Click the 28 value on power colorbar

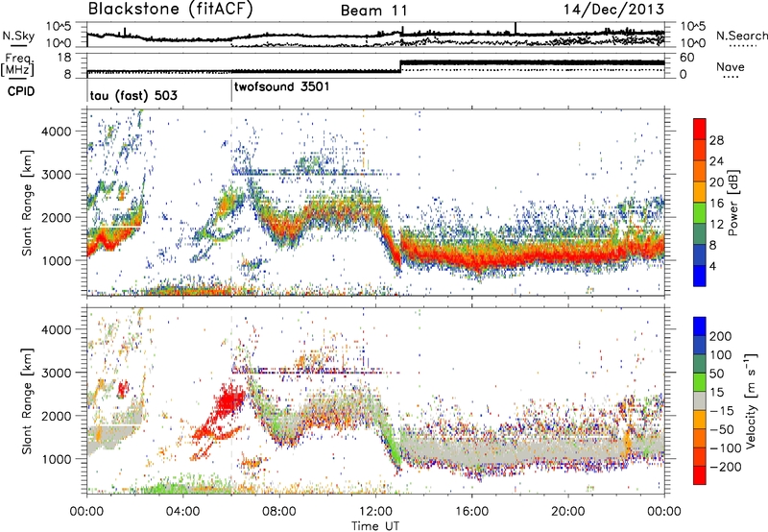tap(716, 140)
